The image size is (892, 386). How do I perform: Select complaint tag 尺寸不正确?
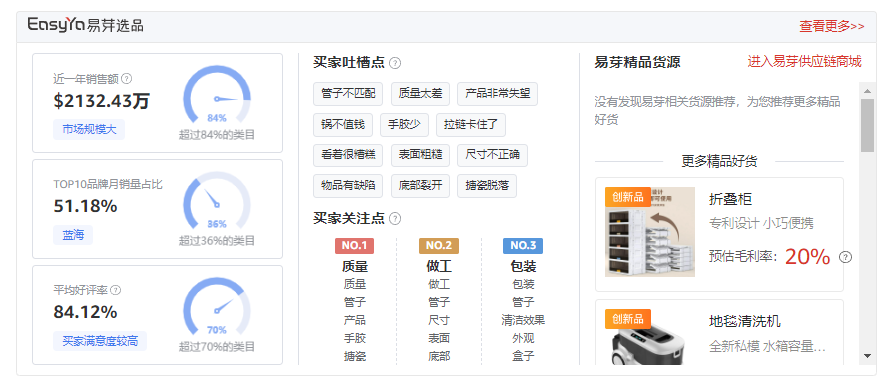[493, 155]
